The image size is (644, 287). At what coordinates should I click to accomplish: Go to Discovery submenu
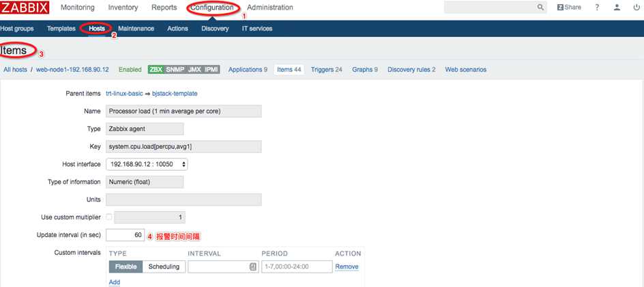(215, 29)
